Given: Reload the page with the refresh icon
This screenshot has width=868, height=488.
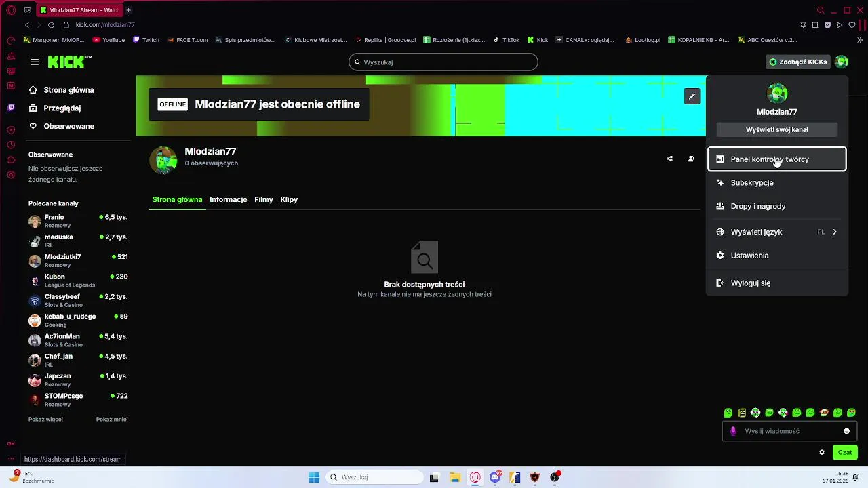Looking at the screenshot, I should [x=51, y=25].
